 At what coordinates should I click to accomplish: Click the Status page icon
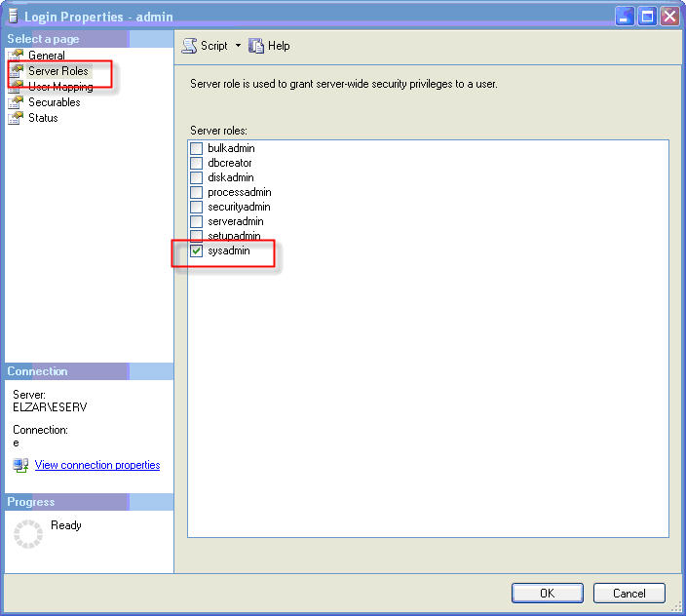(16, 118)
